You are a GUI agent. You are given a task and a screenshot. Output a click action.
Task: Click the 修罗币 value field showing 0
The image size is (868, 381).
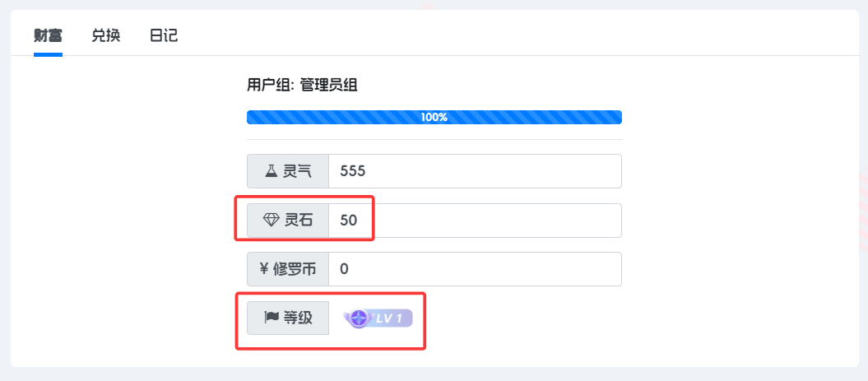click(x=475, y=269)
